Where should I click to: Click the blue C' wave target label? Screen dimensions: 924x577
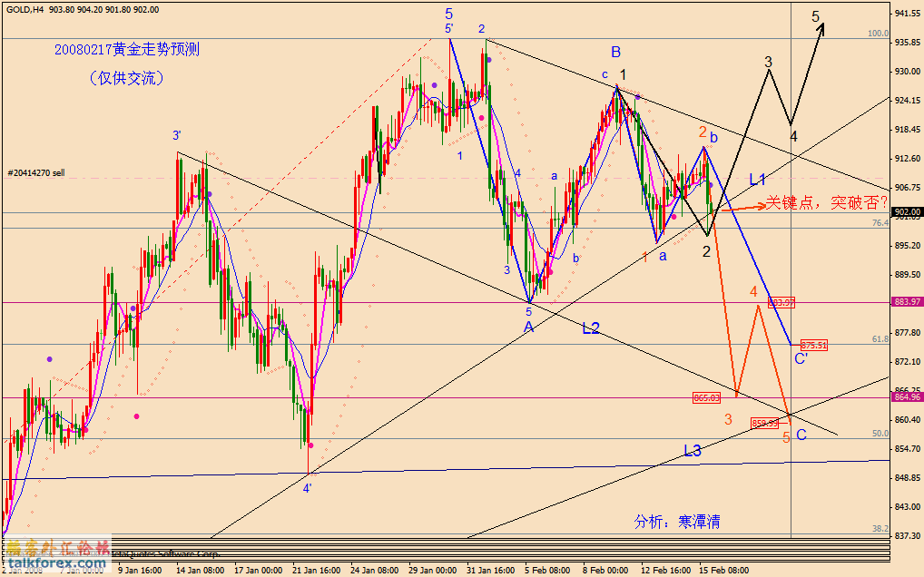[801, 360]
